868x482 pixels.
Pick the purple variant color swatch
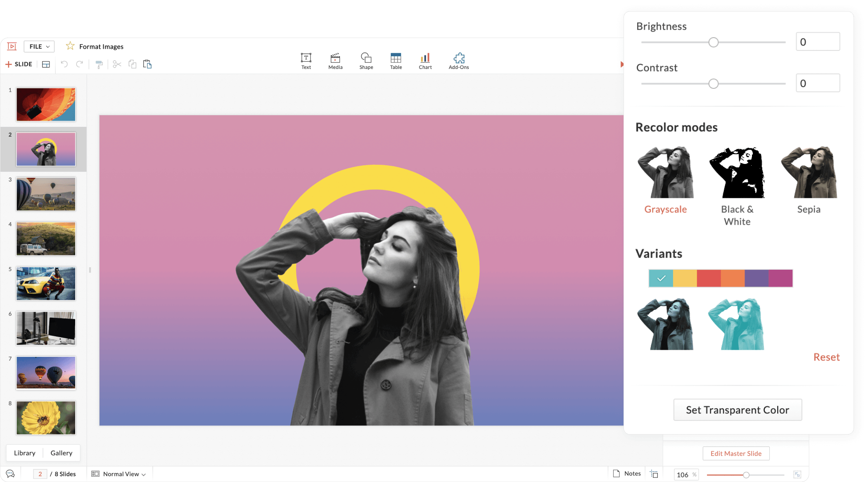(x=757, y=278)
